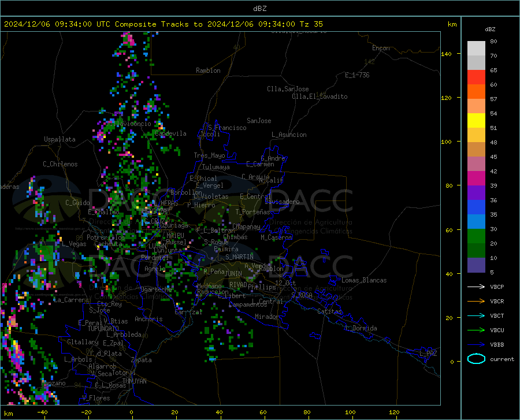Pick the magenta swatch in dBZ scale
Image resolution: width=520 pixels, height=420 pixels.
click(x=476, y=179)
